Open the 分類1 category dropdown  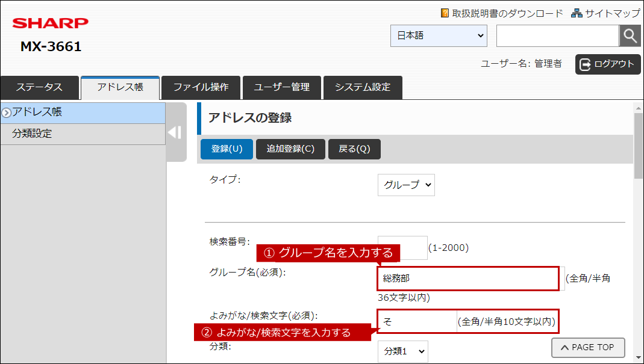click(x=403, y=351)
